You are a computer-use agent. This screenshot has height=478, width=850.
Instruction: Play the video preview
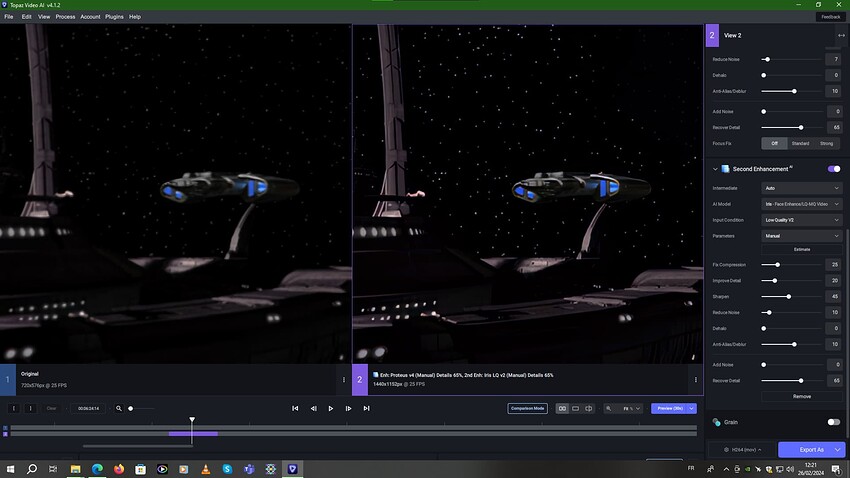pos(331,408)
